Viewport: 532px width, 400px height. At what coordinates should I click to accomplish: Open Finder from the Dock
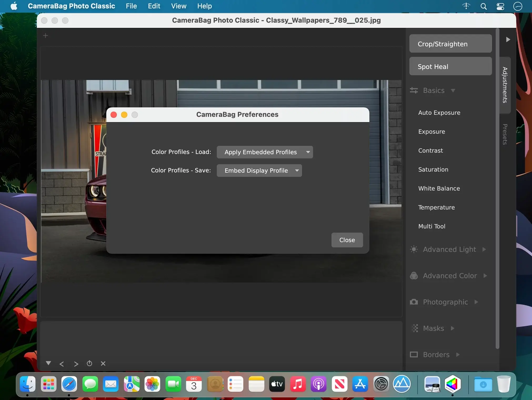point(28,384)
